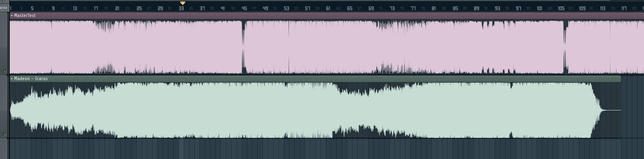Screen dimensions: 644x159
Task: Click bar 65 on the timeline ruler
Action: click(349, 8)
